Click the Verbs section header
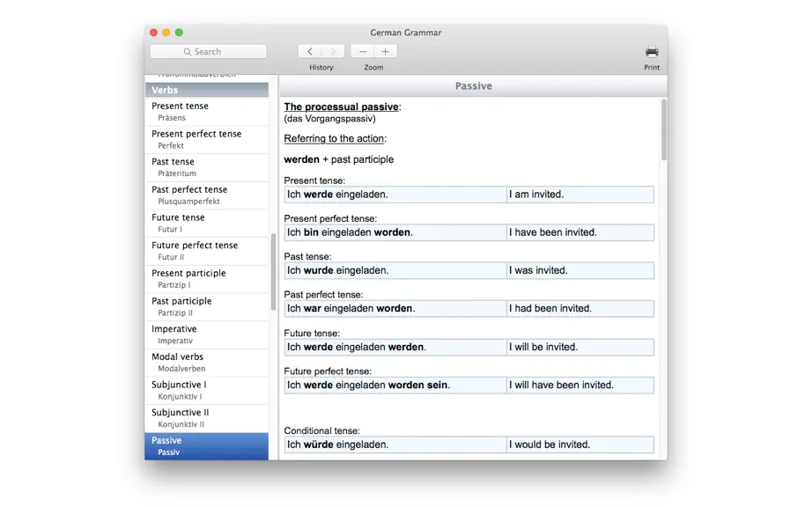The width and height of the screenshot is (812, 507). pyautogui.click(x=207, y=90)
